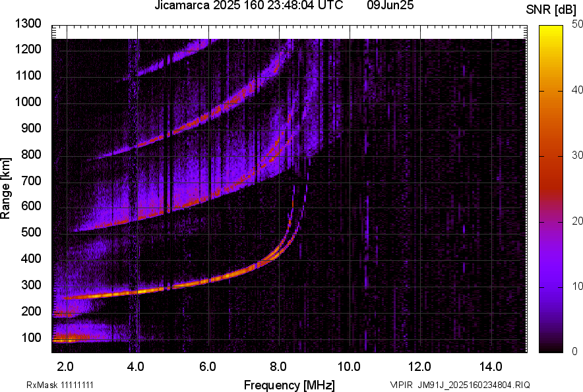Click the range tick label '100'
The width and height of the screenshot is (583, 392).
(x=31, y=337)
